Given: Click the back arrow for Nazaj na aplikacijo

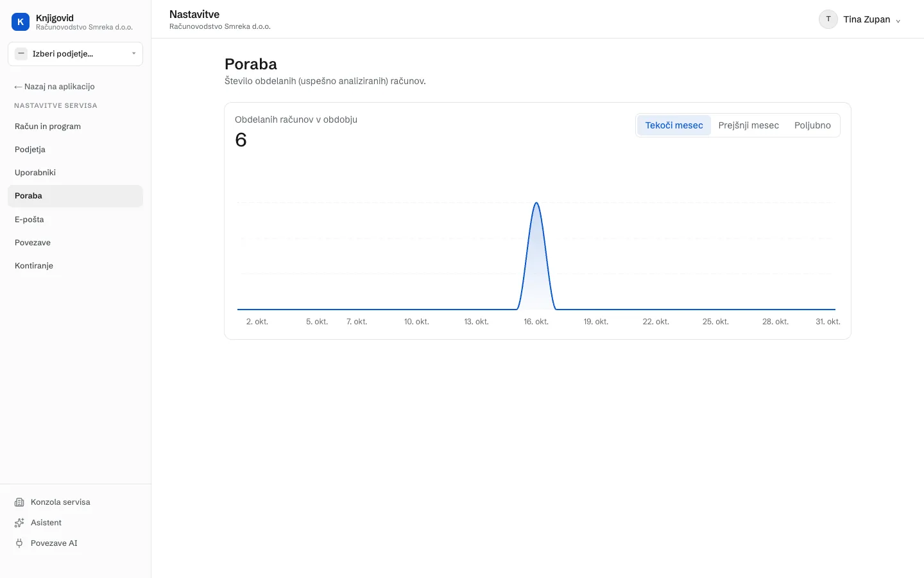Looking at the screenshot, I should [18, 87].
